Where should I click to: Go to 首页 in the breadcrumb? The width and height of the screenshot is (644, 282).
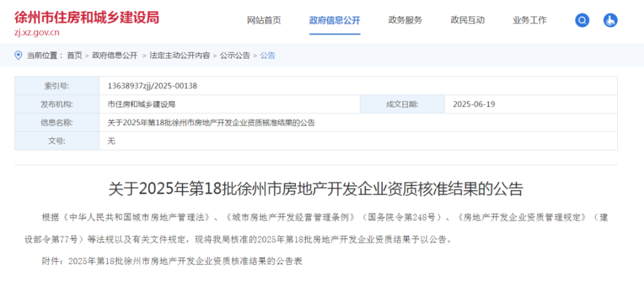pyautogui.click(x=74, y=56)
